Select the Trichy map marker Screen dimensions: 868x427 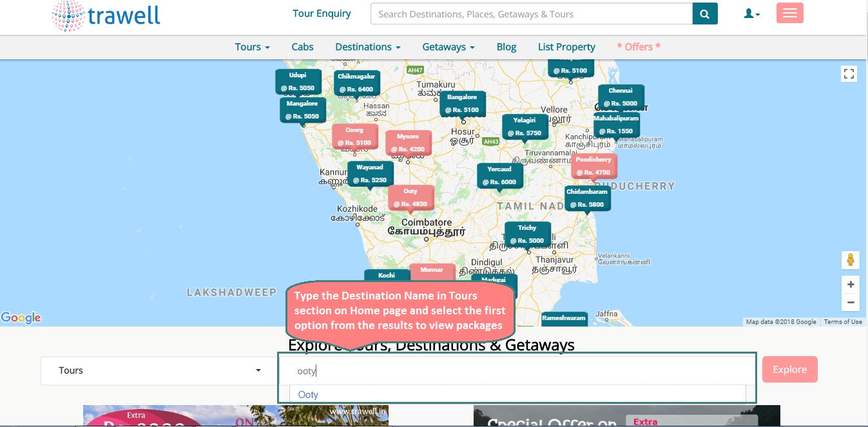click(x=527, y=234)
